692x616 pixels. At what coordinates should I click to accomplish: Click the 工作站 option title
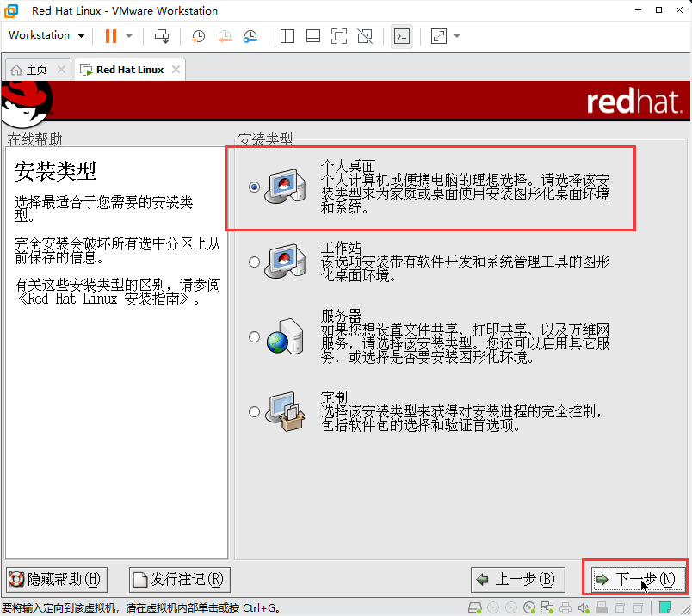pyautogui.click(x=341, y=248)
